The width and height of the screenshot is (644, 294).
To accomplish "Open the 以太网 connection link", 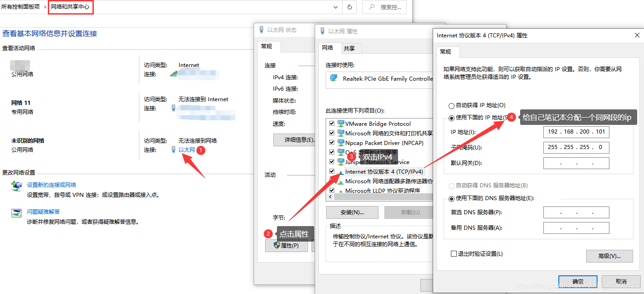I will 186,150.
